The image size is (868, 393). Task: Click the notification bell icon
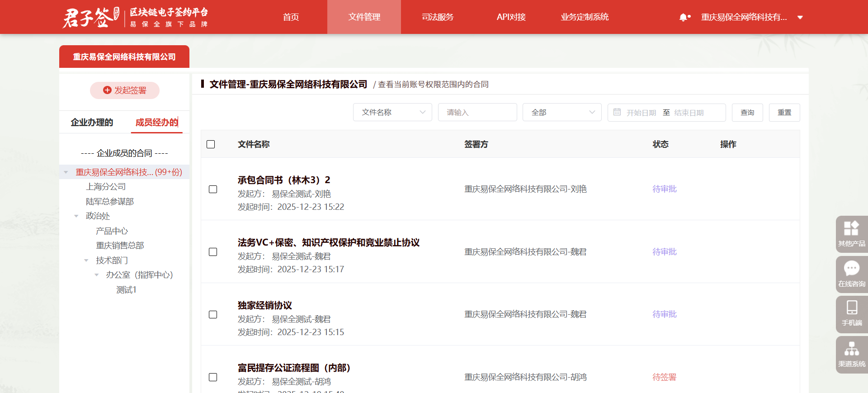(683, 17)
